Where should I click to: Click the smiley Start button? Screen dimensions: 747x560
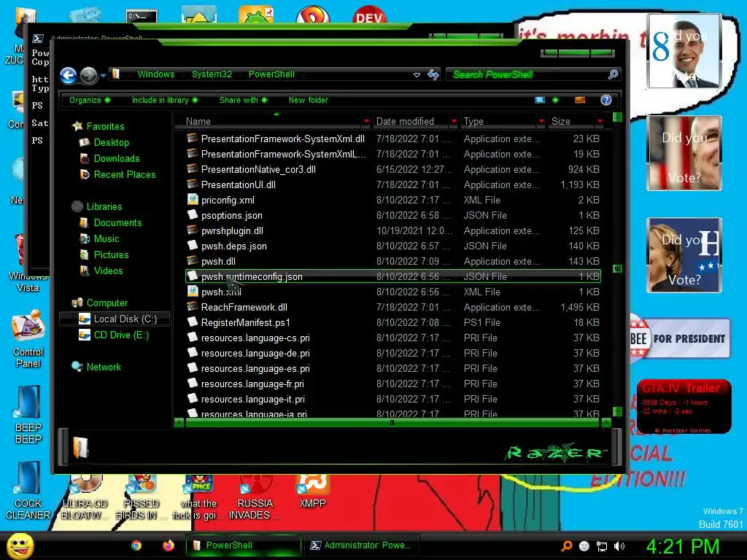click(x=20, y=545)
